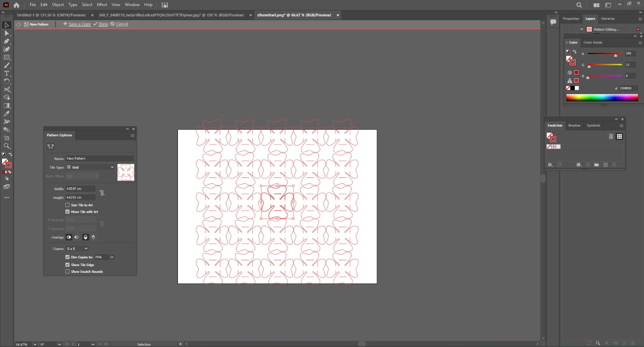Screen dimensions: 644x347
Task: Click the RGB color spectrum bar
Action: [x=602, y=98]
